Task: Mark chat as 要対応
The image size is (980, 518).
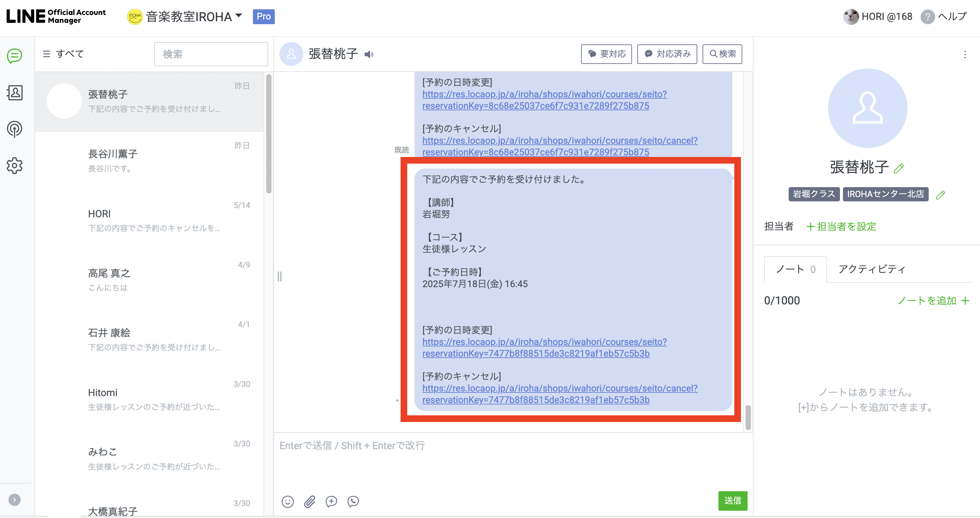Action: [606, 54]
